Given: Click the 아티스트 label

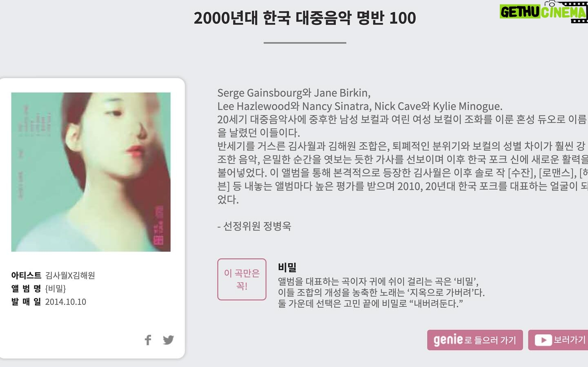Looking at the screenshot, I should tap(26, 275).
